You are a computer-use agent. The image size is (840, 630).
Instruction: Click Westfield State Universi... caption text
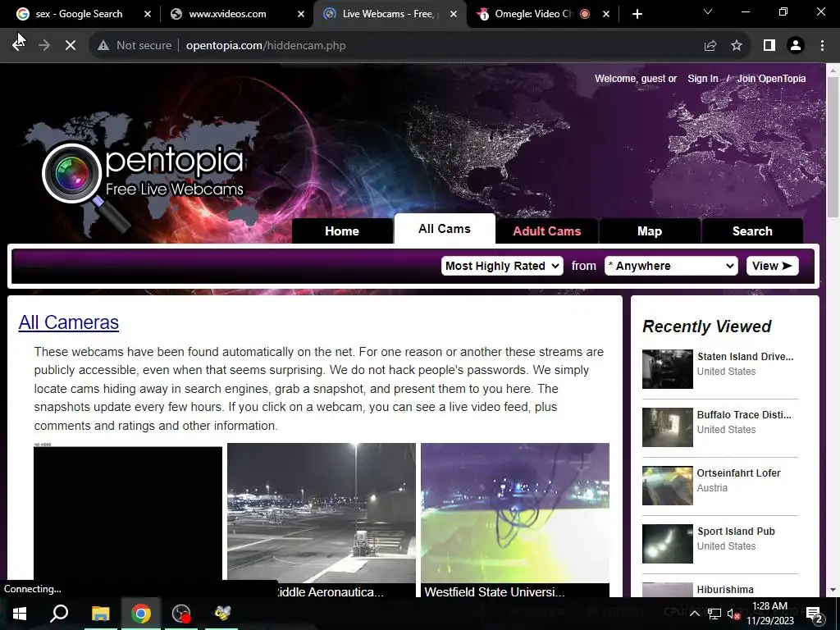[495, 592]
